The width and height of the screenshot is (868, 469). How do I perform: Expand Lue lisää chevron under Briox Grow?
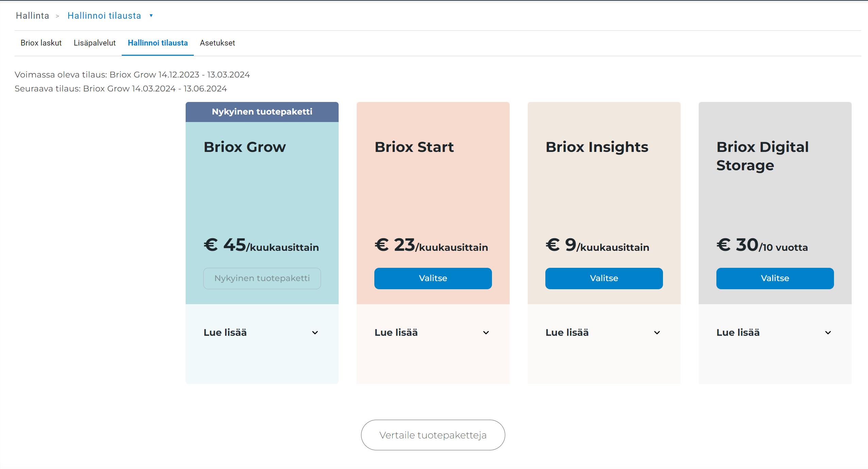315,333
